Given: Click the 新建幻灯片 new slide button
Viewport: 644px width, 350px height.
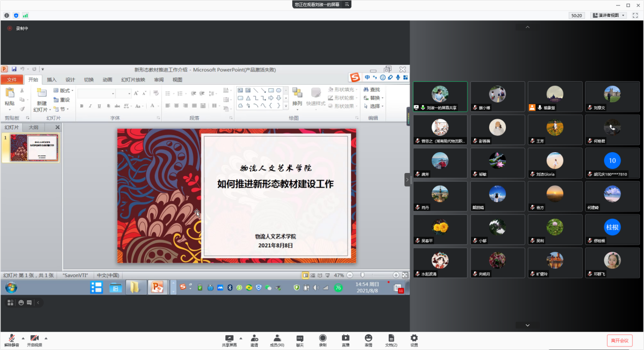Looking at the screenshot, I should pyautogui.click(x=42, y=100).
